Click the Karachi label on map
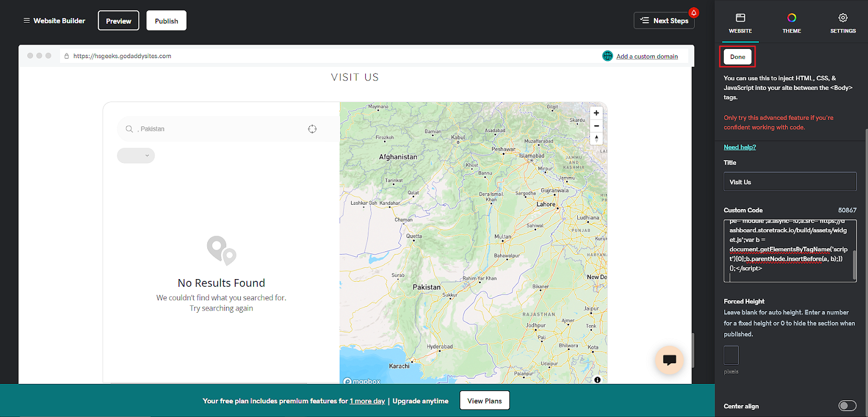Image resolution: width=868 pixels, height=417 pixels. pos(399,366)
